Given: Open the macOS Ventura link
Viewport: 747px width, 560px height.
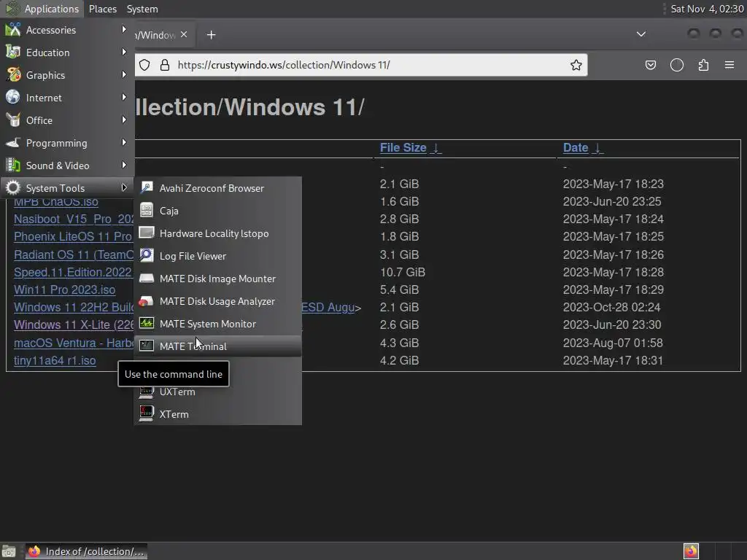Looking at the screenshot, I should click(x=74, y=343).
